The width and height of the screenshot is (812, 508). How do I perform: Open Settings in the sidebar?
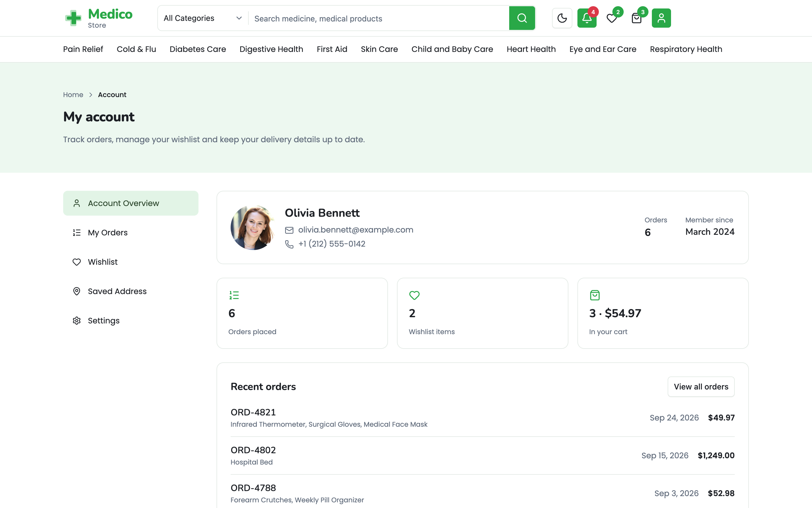[x=131, y=321]
